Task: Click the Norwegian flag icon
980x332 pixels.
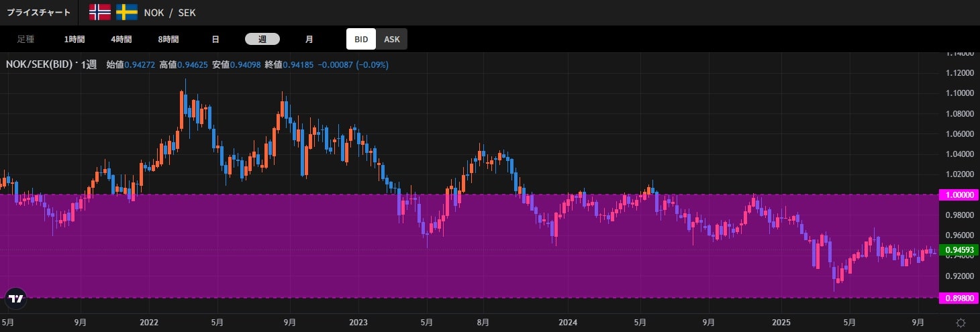Action: (100, 12)
